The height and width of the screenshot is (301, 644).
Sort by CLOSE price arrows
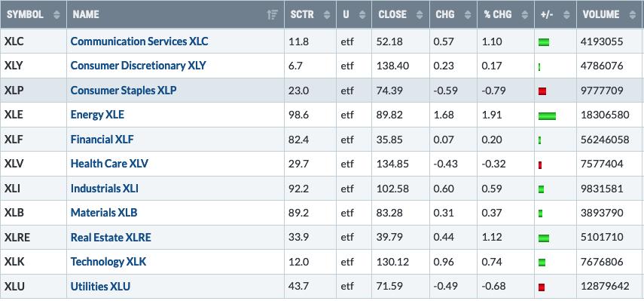tap(420, 15)
